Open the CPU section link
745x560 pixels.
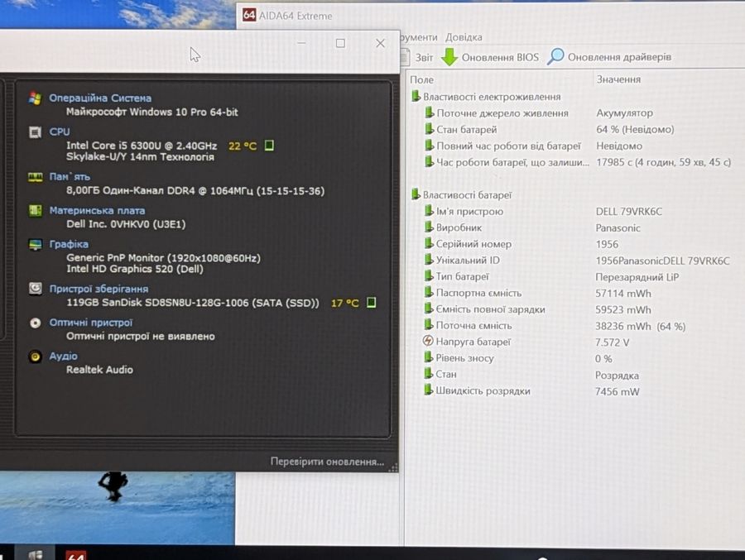pyautogui.click(x=60, y=132)
